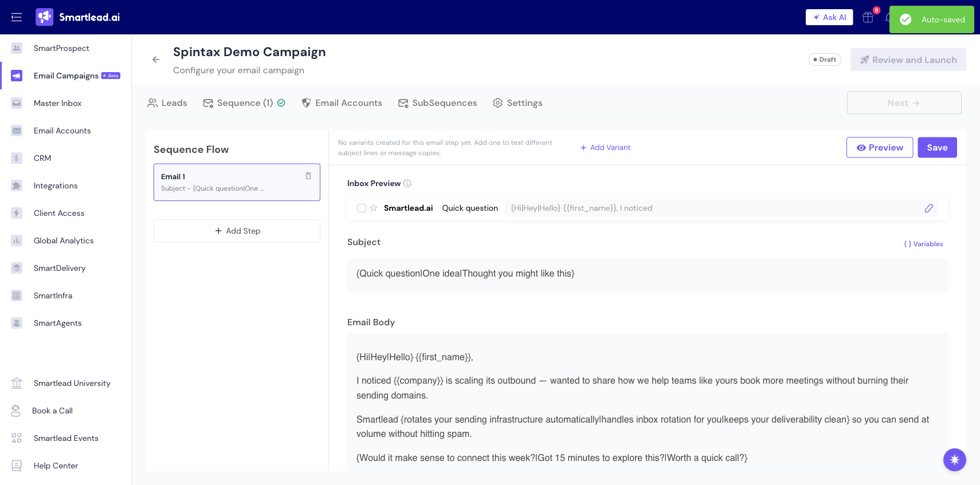Viewport: 980px width, 485px height.
Task: Save the email sequence
Action: point(938,148)
